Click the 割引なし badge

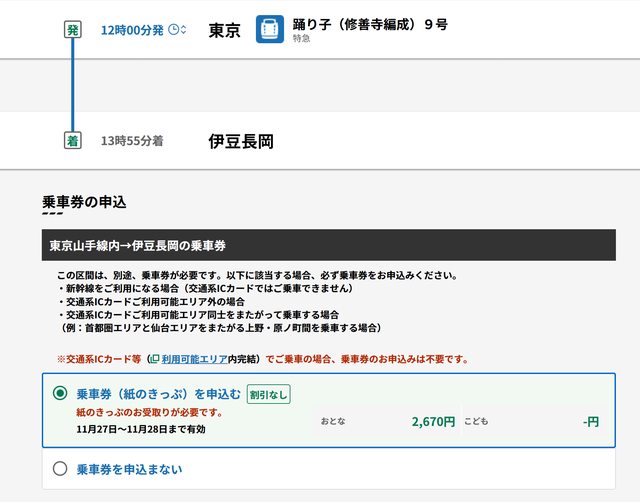pyautogui.click(x=268, y=394)
